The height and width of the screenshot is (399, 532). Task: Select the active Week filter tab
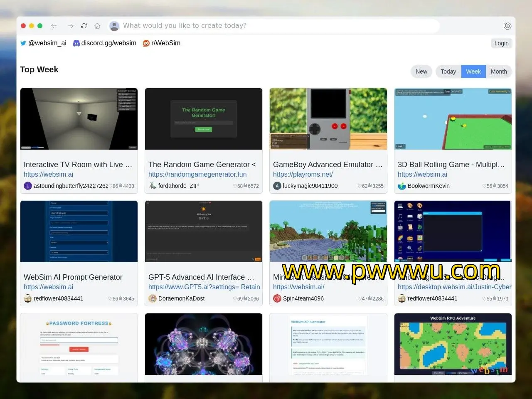pos(473,71)
